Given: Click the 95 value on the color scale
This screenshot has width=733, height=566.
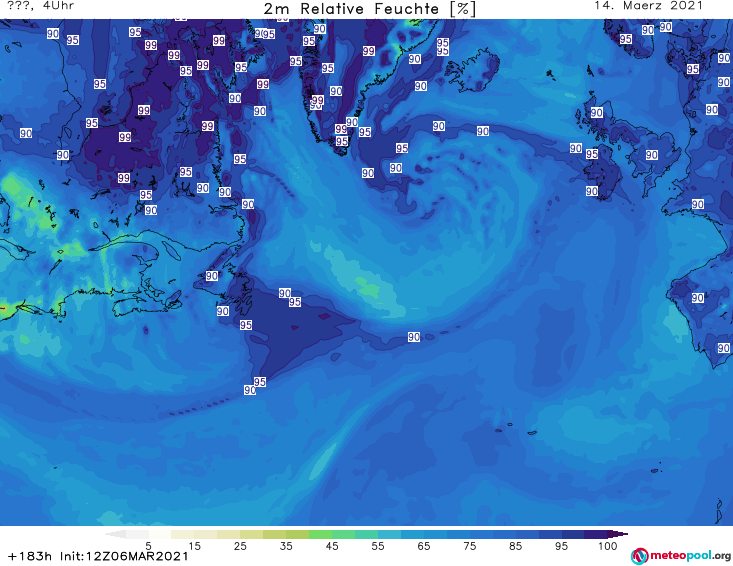Looking at the screenshot, I should (561, 546).
